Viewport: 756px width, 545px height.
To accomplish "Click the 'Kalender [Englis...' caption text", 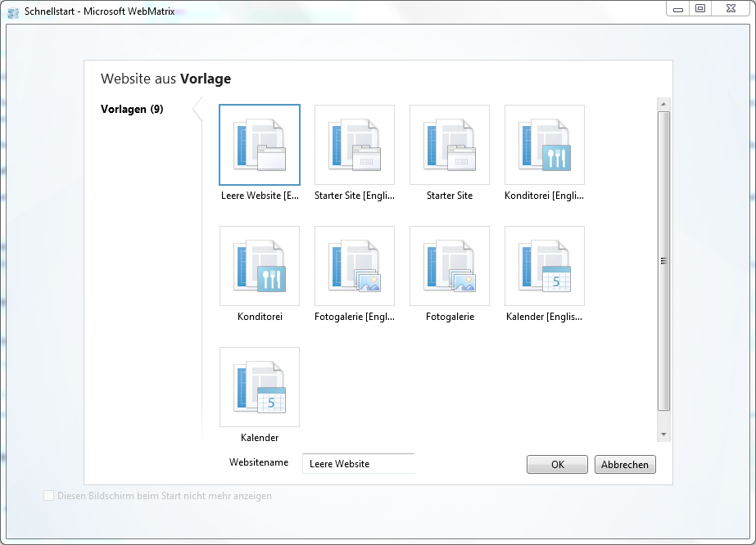I will pyautogui.click(x=544, y=317).
